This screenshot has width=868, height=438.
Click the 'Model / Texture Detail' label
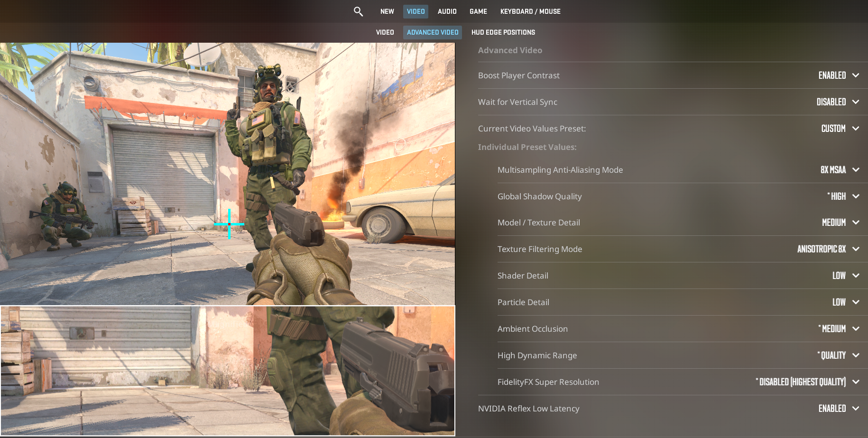click(x=538, y=223)
